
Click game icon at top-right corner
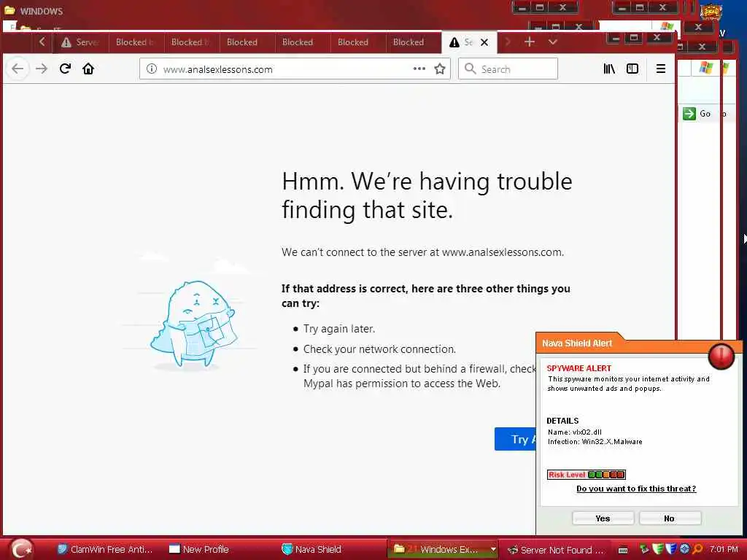[711, 12]
